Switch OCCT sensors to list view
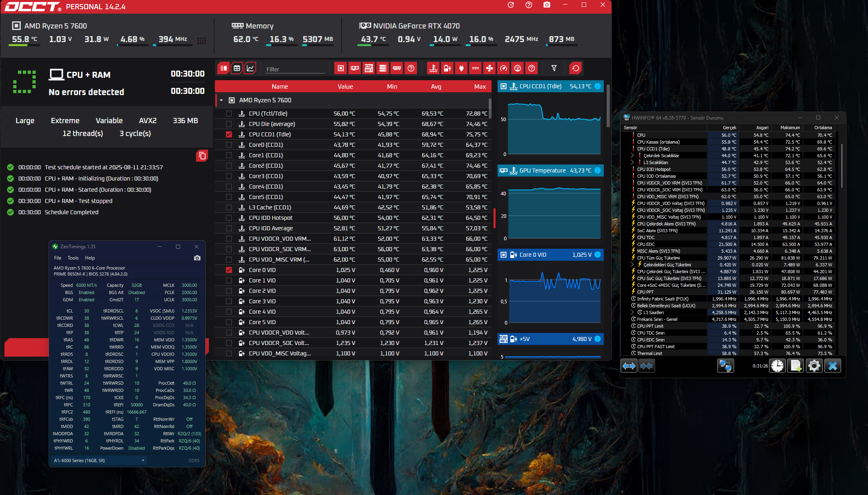868x495 pixels. click(x=224, y=68)
